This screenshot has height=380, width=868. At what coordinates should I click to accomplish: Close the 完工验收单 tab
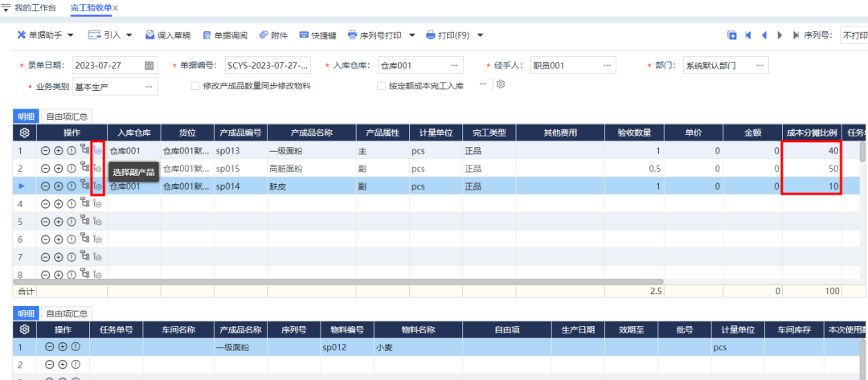pos(116,8)
